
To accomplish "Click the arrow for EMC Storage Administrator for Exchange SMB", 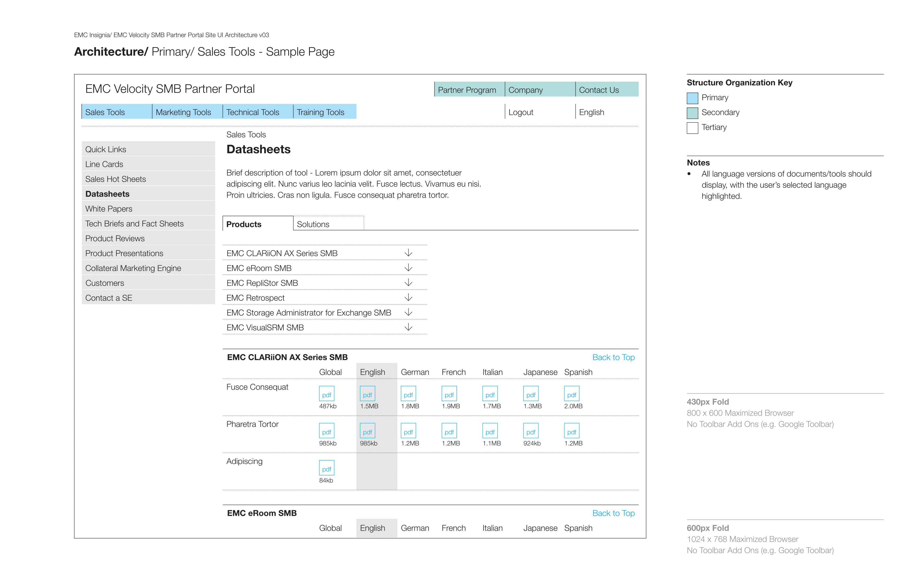I will (x=408, y=312).
